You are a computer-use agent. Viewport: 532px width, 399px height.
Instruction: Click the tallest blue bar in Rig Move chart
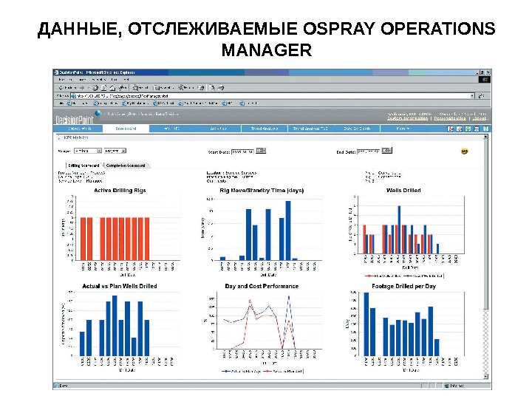click(288, 231)
